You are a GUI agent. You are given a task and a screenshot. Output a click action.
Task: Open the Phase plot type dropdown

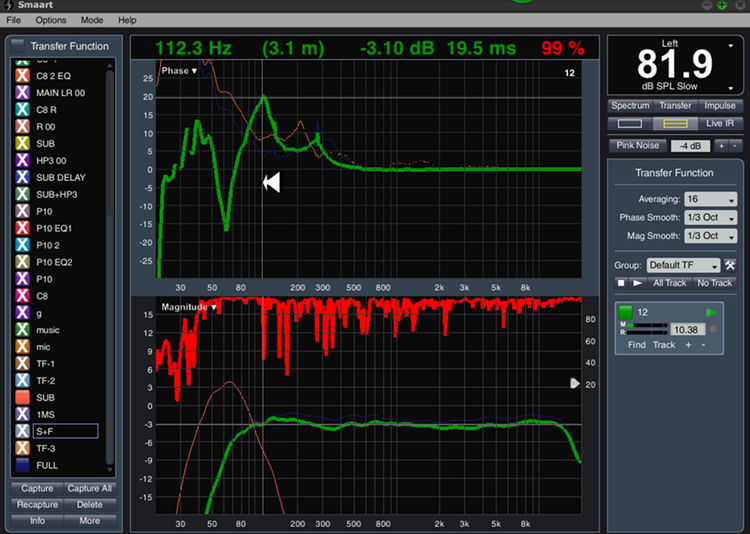pyautogui.click(x=179, y=71)
